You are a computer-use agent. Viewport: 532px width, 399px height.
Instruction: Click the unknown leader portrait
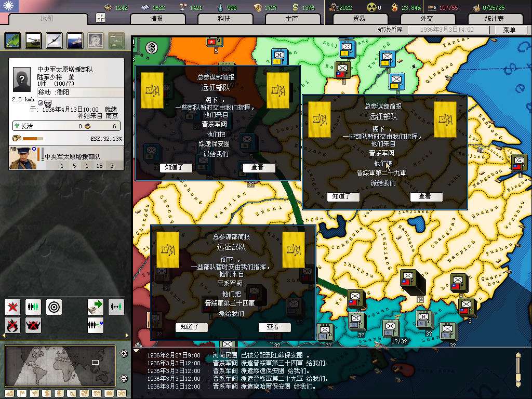pyautogui.click(x=22, y=79)
